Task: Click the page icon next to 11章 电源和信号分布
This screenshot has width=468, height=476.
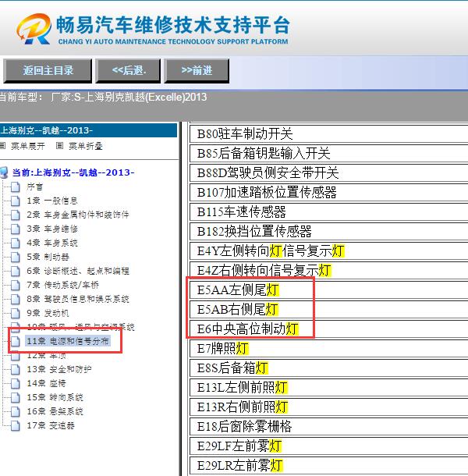Action: (15, 341)
